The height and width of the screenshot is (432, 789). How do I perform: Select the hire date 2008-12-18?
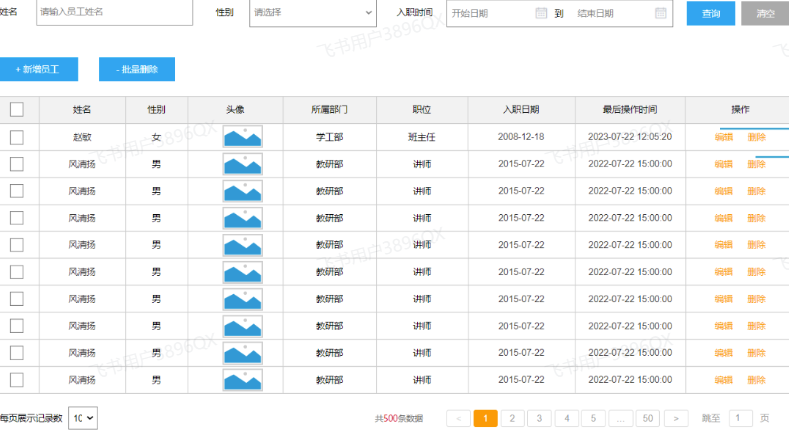(521, 137)
